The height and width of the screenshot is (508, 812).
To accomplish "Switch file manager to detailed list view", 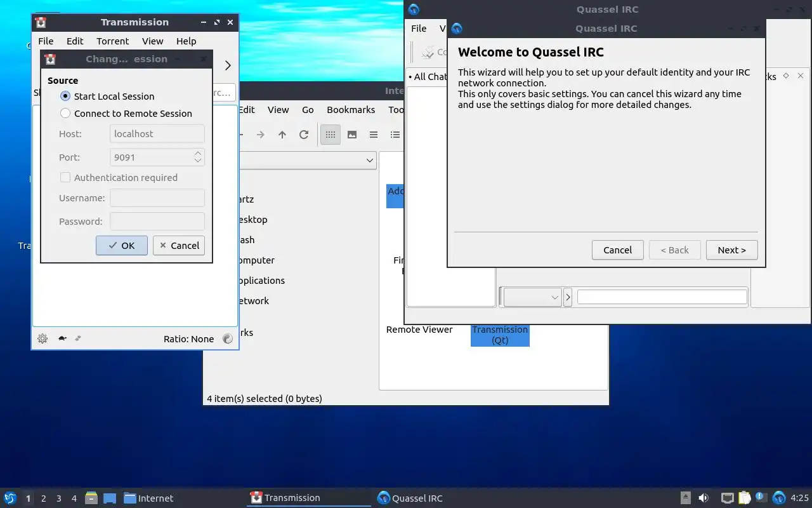I will click(x=395, y=135).
